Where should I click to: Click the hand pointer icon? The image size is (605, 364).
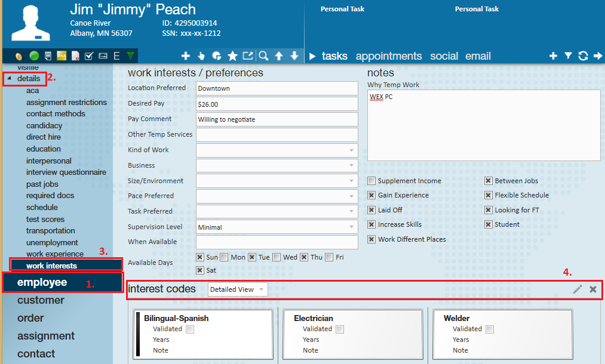point(201,56)
